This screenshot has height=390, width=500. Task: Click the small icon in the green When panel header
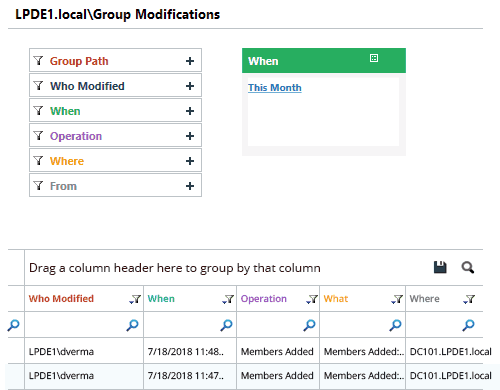[374, 58]
